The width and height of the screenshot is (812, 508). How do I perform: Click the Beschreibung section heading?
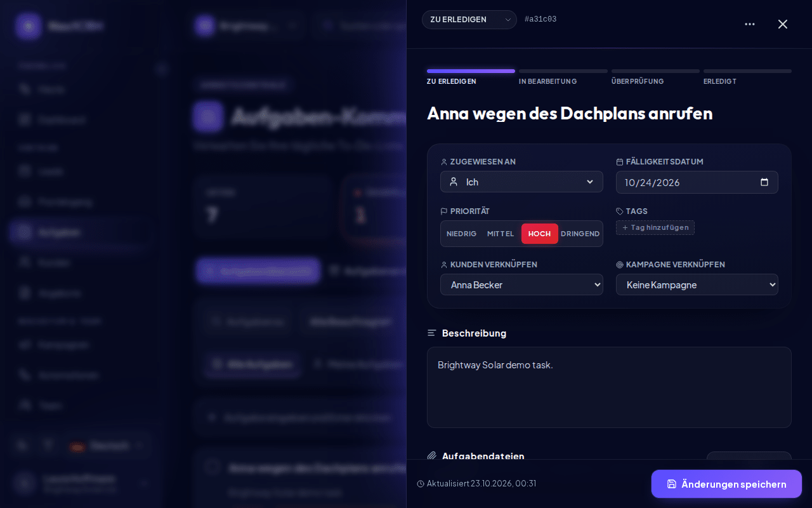[x=474, y=333]
